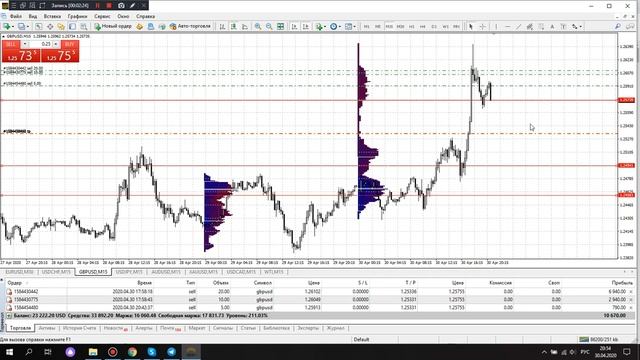640x360 pixels.
Task: Select the H1 timeframe button
Action: click(411, 26)
